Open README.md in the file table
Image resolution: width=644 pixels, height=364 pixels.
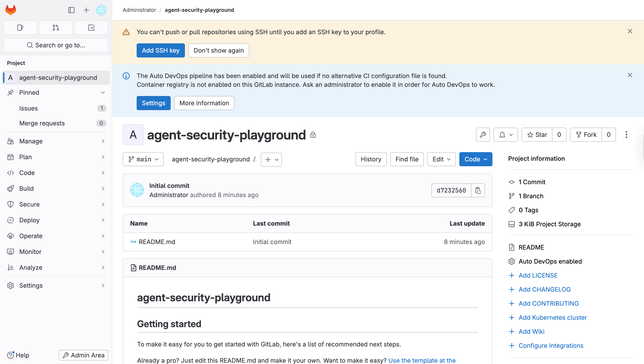click(157, 242)
